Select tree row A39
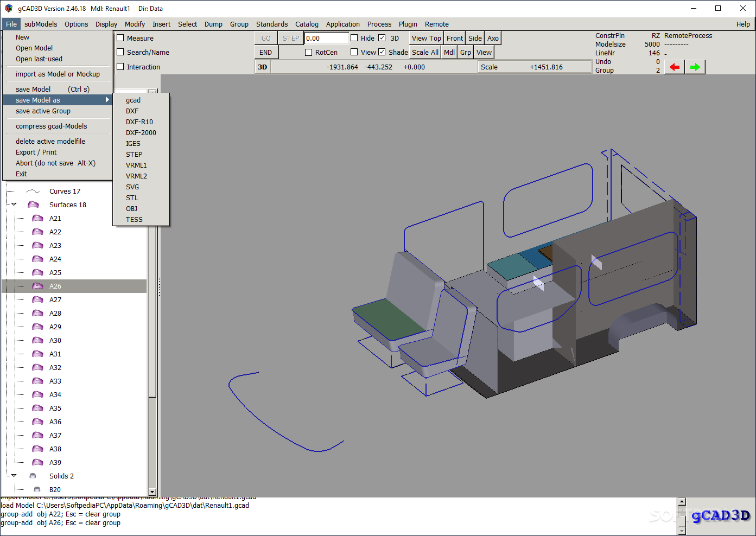756x536 pixels. point(74,462)
